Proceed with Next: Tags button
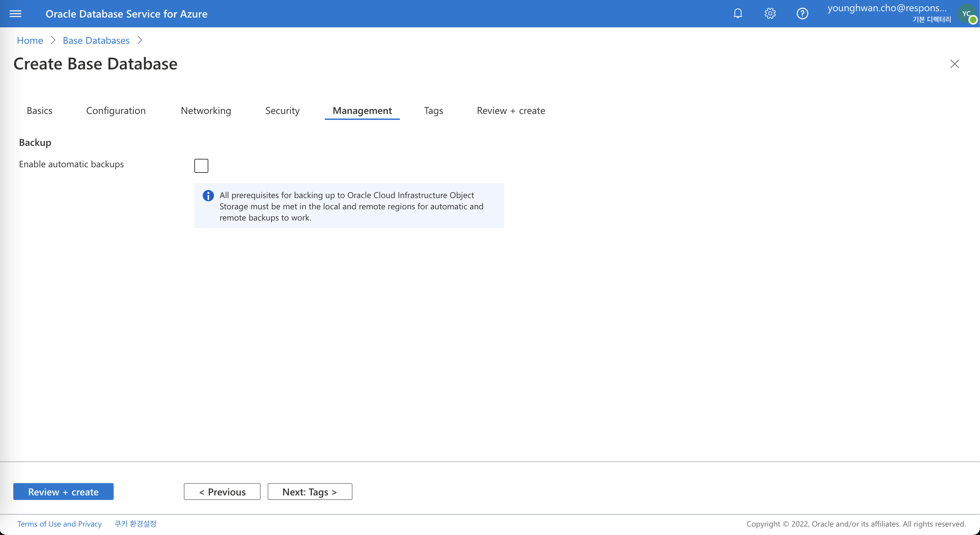 [x=310, y=492]
